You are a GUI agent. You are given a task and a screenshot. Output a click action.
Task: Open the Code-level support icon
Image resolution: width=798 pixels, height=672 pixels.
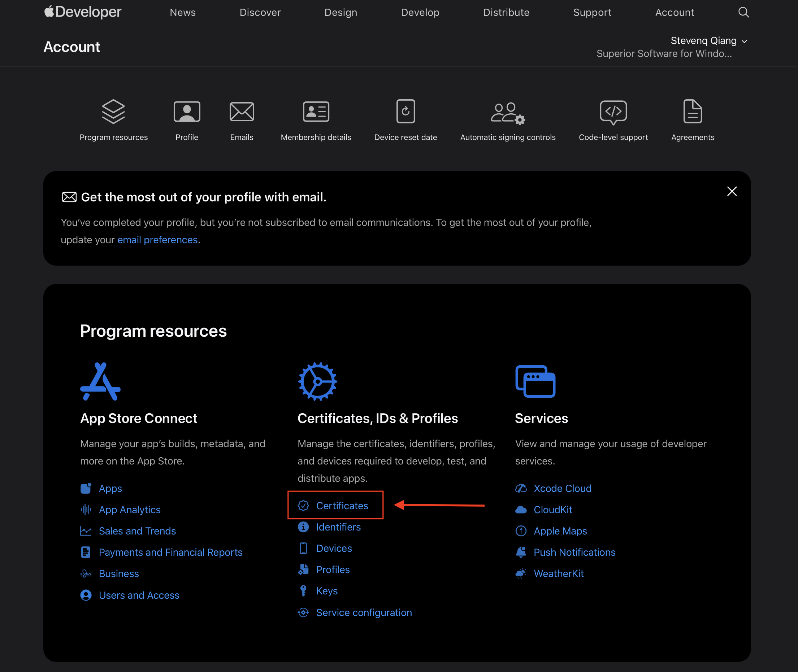(x=613, y=113)
